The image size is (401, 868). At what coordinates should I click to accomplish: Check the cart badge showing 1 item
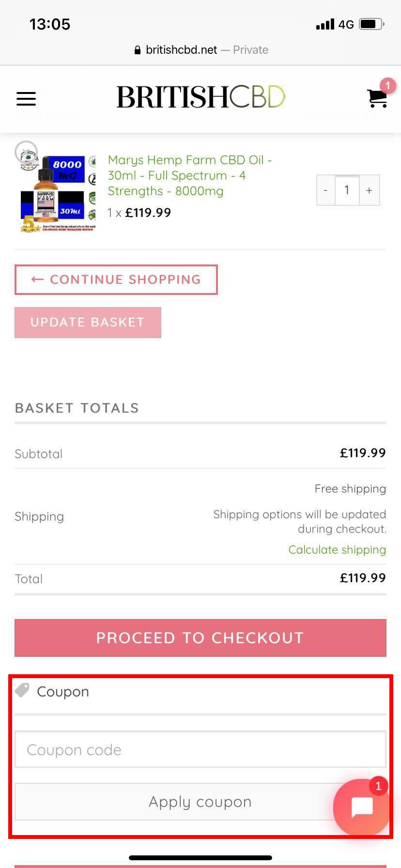386,85
